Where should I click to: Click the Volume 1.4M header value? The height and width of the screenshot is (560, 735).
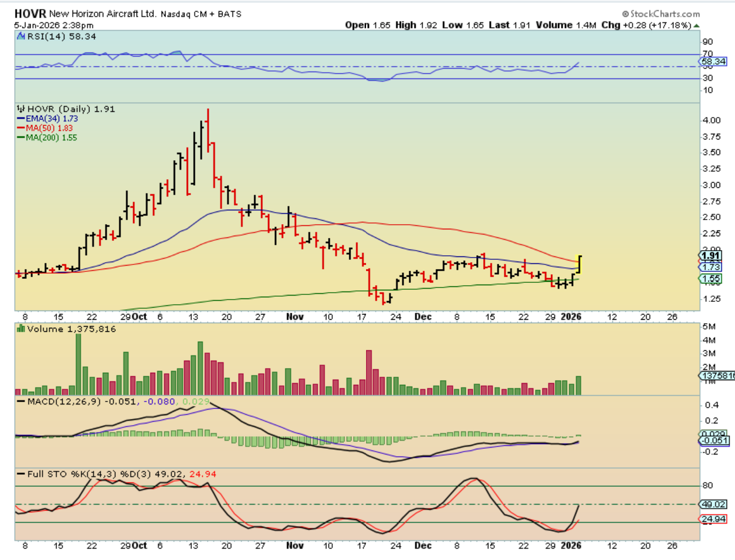pyautogui.click(x=566, y=25)
